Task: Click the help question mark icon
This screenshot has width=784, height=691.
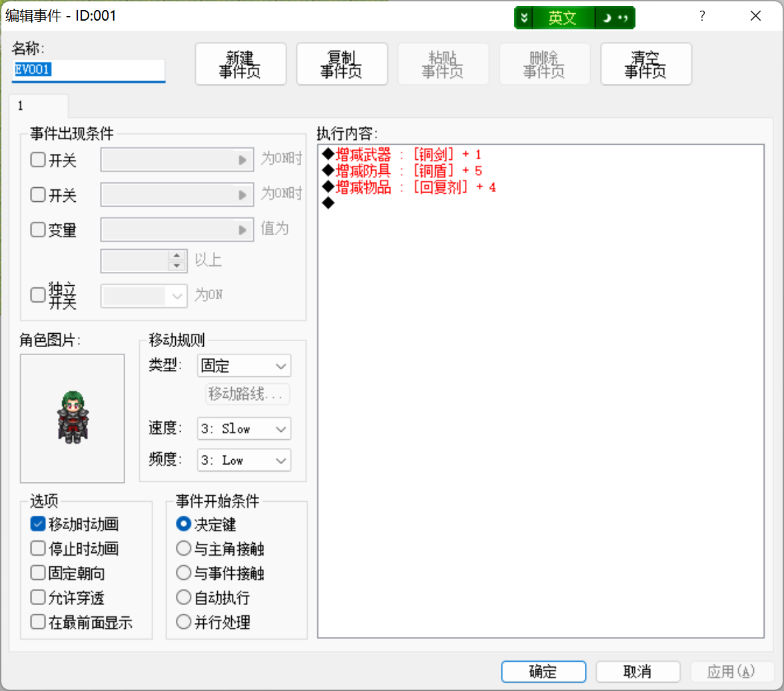Action: pos(703,16)
